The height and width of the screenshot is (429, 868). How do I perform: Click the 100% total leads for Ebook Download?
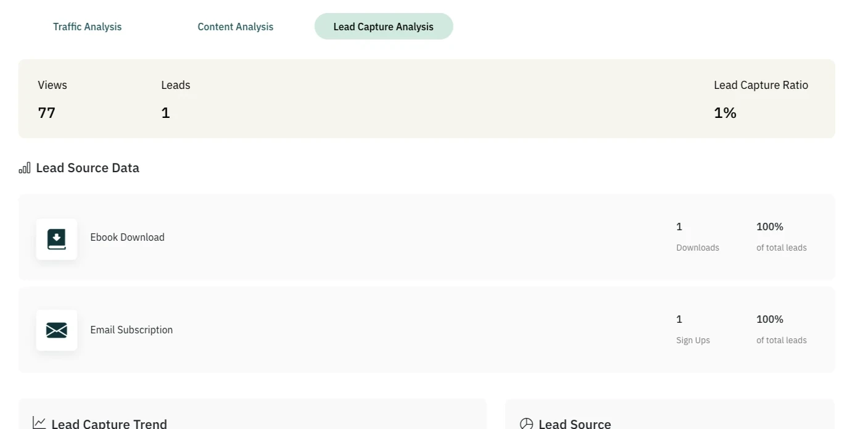pyautogui.click(x=769, y=227)
